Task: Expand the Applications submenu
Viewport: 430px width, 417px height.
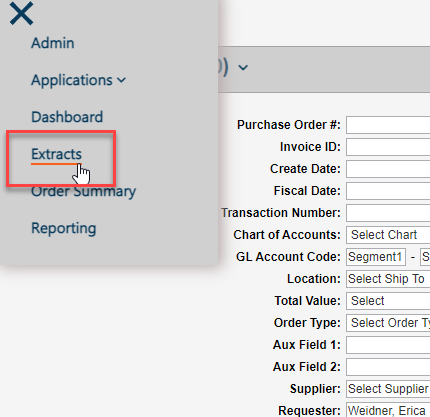Action: [x=78, y=80]
